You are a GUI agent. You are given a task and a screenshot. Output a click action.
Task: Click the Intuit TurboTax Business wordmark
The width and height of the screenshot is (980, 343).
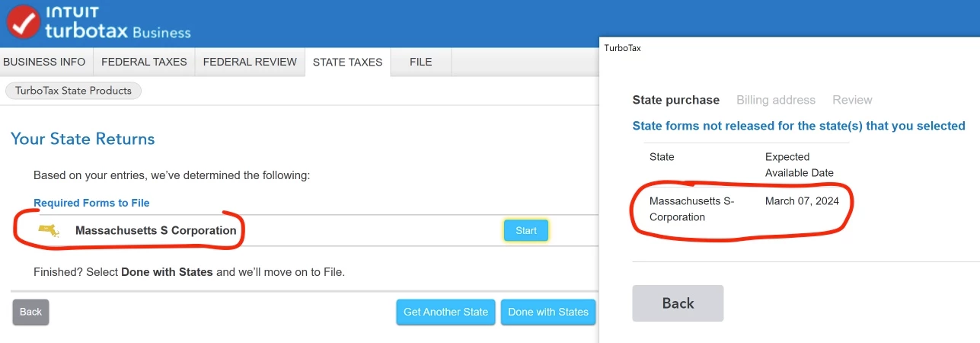pos(117,23)
